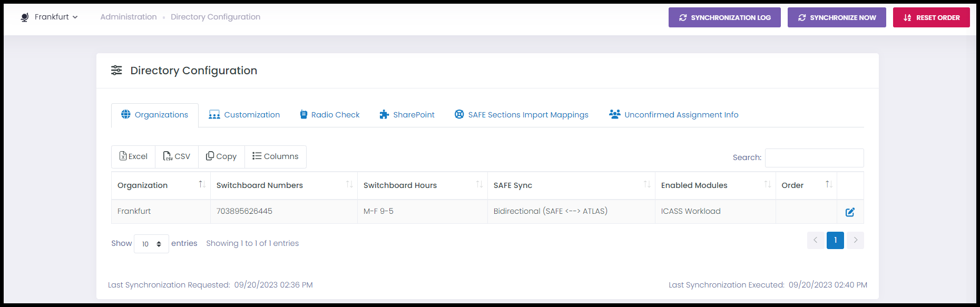The width and height of the screenshot is (980, 307).
Task: Sort table by SAFE Sync arrows
Action: 647,184
